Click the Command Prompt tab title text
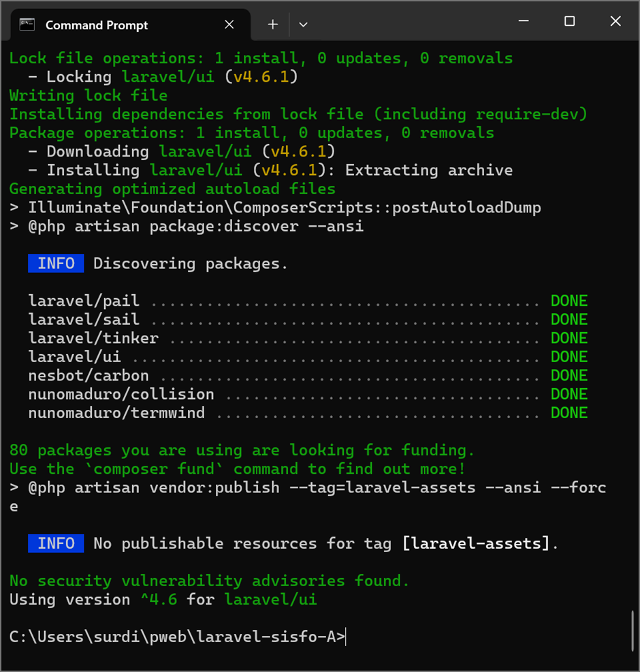Screen dimensions: 640x672 pos(96,25)
